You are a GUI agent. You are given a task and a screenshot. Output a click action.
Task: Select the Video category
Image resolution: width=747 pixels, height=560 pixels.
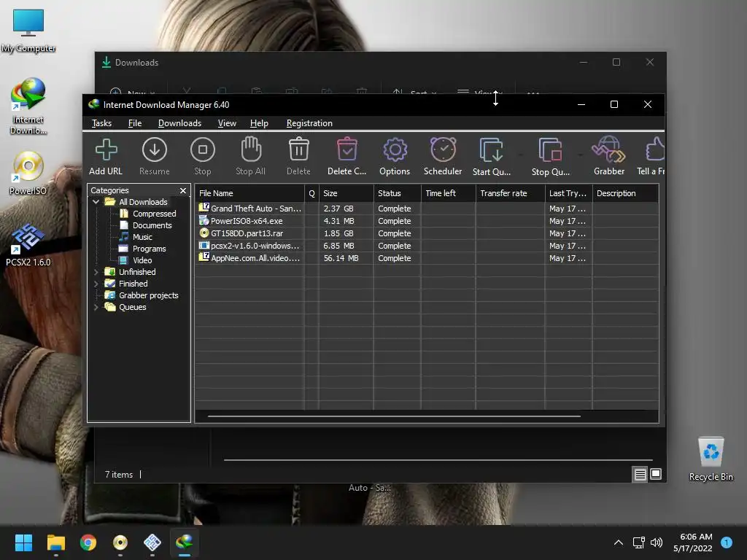tap(142, 260)
